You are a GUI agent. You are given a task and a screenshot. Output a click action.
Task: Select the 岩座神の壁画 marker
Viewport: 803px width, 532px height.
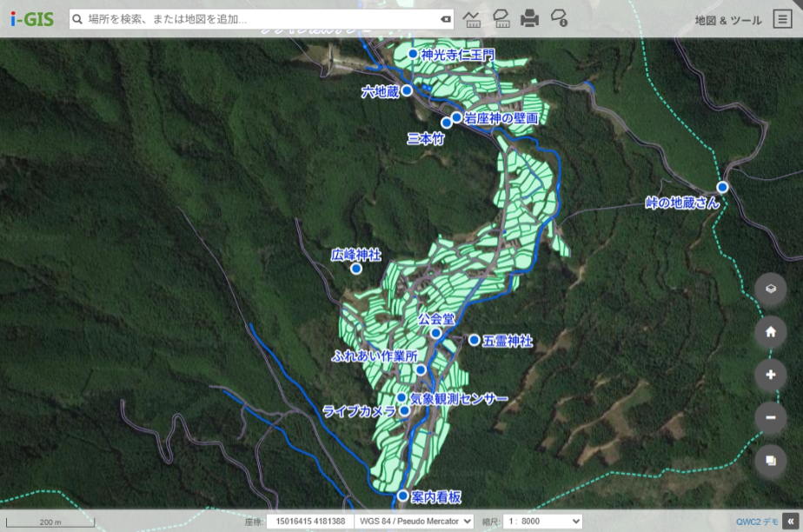pos(457,117)
